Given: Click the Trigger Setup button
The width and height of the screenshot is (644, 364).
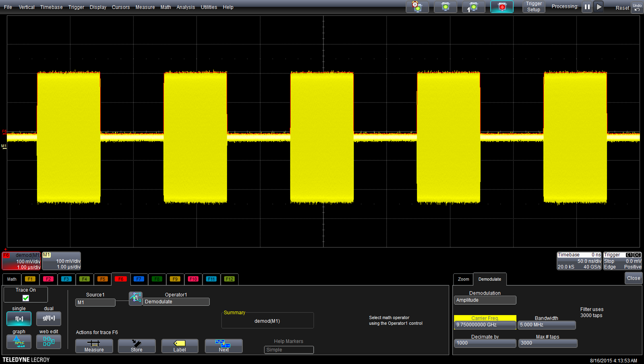Looking at the screenshot, I should (534, 7).
